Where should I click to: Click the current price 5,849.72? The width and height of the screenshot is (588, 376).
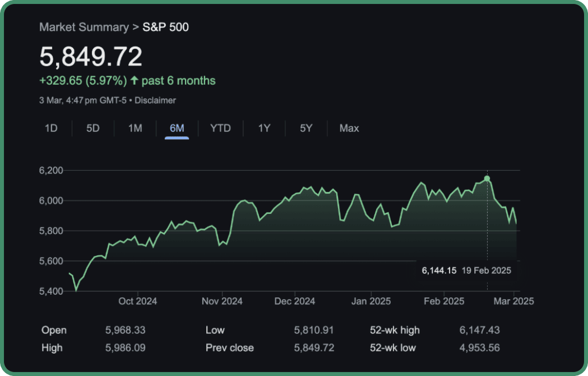pyautogui.click(x=91, y=57)
